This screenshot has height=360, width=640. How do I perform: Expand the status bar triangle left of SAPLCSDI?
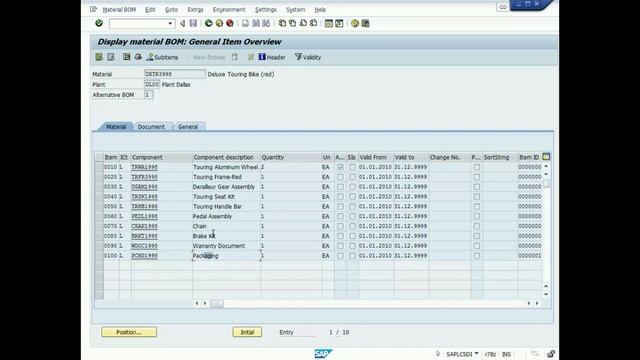tap(438, 353)
